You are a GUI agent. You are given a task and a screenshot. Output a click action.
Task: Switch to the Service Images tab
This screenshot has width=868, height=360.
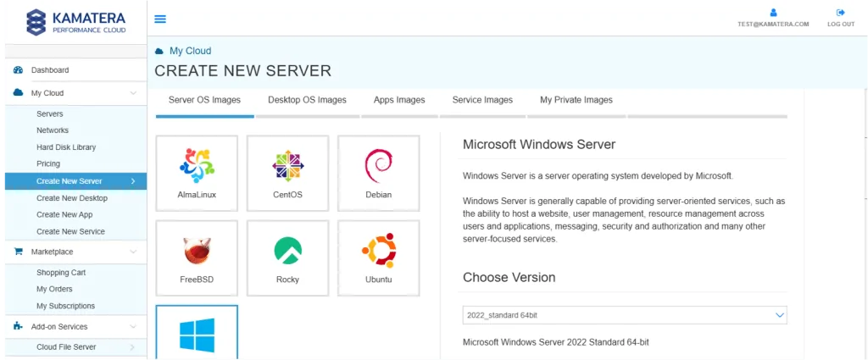point(482,100)
